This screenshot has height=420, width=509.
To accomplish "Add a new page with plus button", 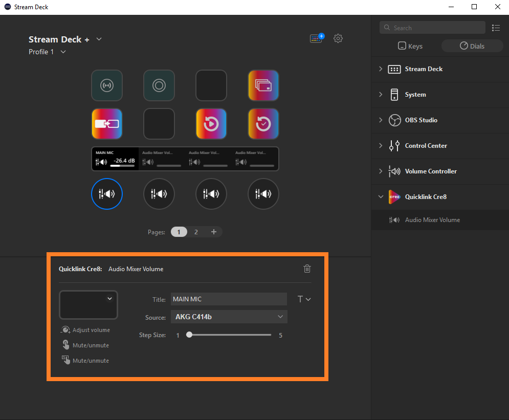I will coord(214,232).
